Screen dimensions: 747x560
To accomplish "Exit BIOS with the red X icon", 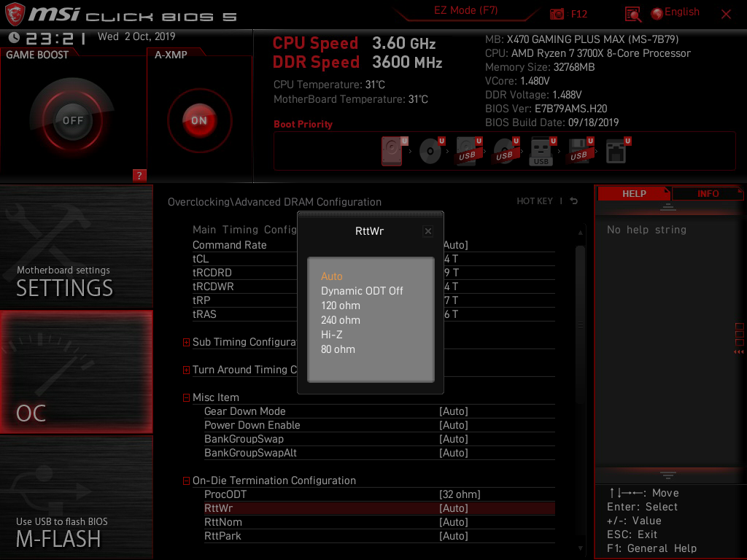I will (x=726, y=15).
